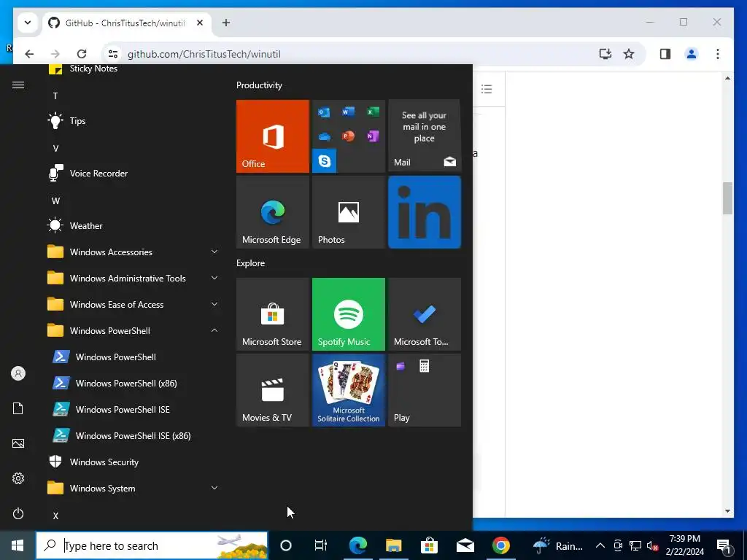The width and height of the screenshot is (747, 560).
Task: Open Windows PowerShell ISE
Action: point(134,409)
